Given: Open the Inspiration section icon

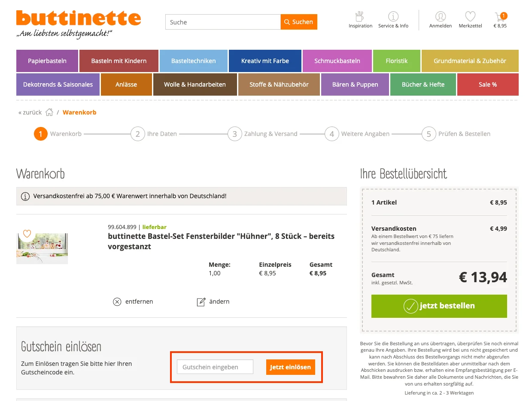Looking at the screenshot, I should [360, 16].
